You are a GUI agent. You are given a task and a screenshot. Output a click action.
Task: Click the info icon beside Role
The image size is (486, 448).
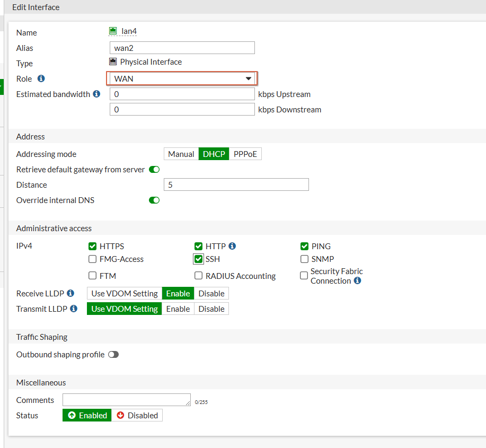coord(41,78)
